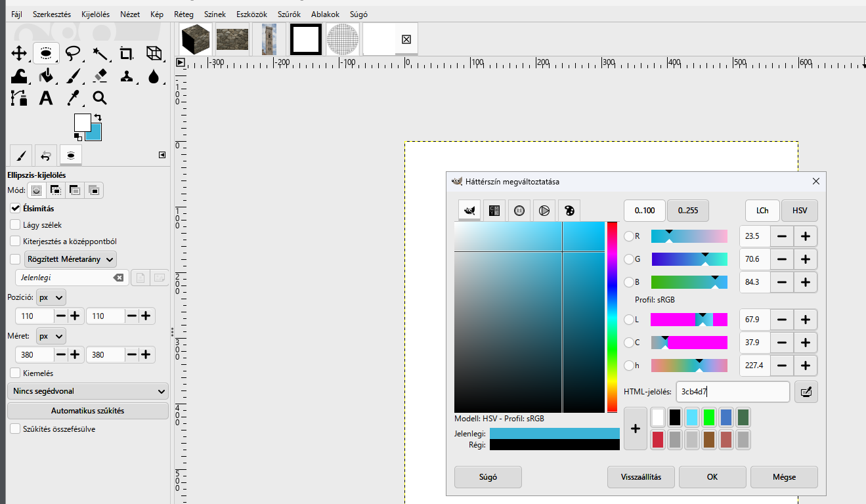Click the Automatikus szűkítés button
Screen dimensions: 866x504
tap(87, 411)
